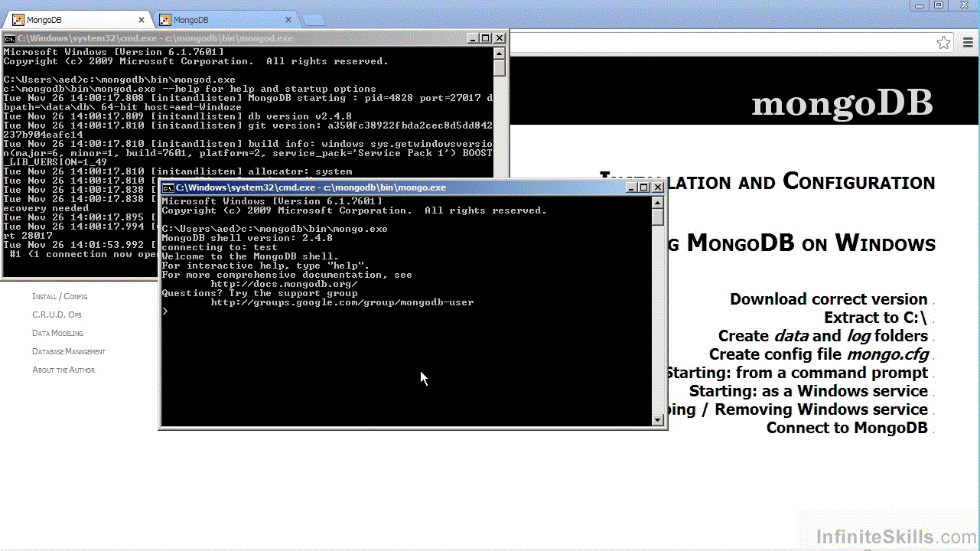Close the first MongoDB browser tab
This screenshot has height=551, width=980.
[142, 20]
